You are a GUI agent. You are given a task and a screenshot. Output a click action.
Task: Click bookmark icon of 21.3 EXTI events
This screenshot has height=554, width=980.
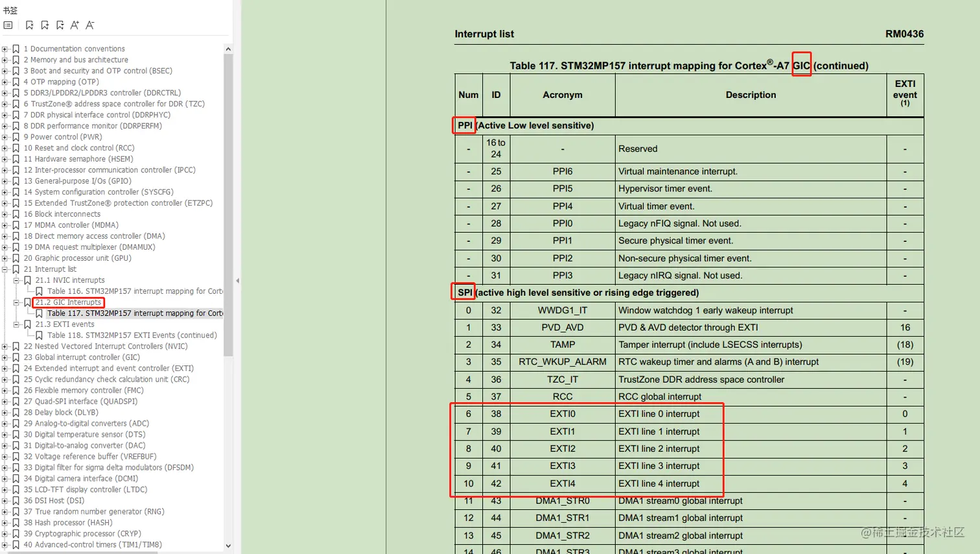click(x=28, y=324)
